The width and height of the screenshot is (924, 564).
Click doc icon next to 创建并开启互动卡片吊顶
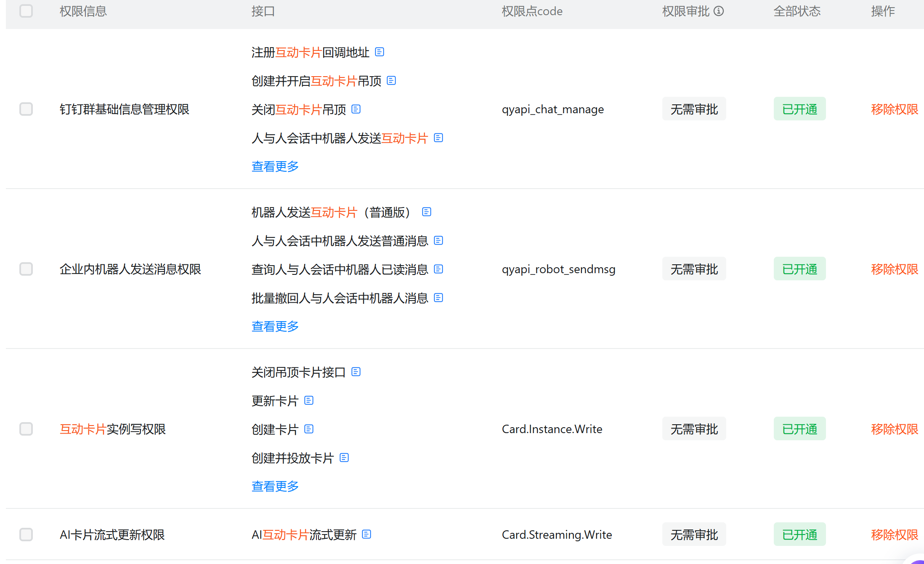coord(391,80)
